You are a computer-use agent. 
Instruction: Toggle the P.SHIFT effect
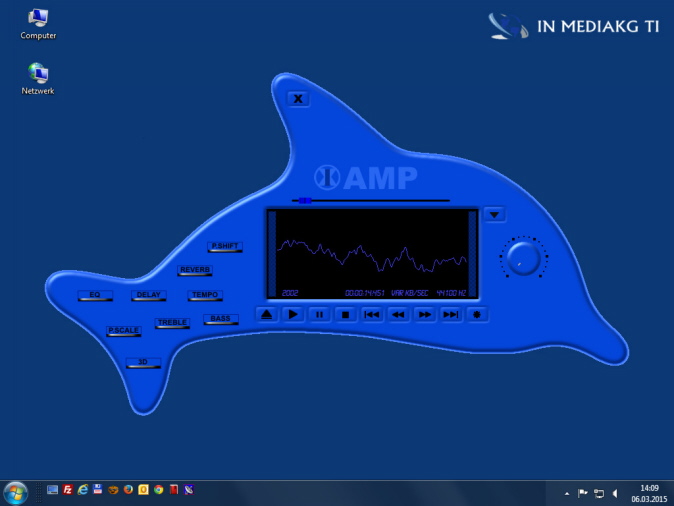tap(225, 246)
